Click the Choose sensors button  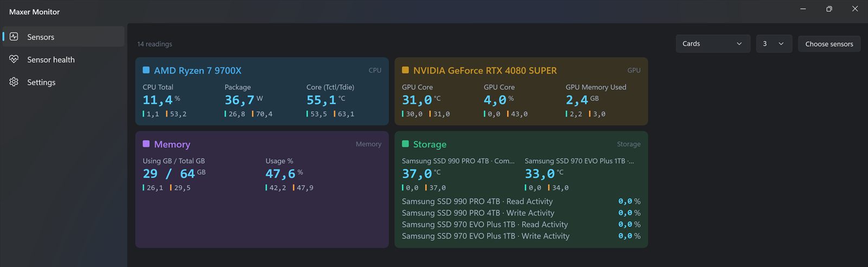coord(829,43)
